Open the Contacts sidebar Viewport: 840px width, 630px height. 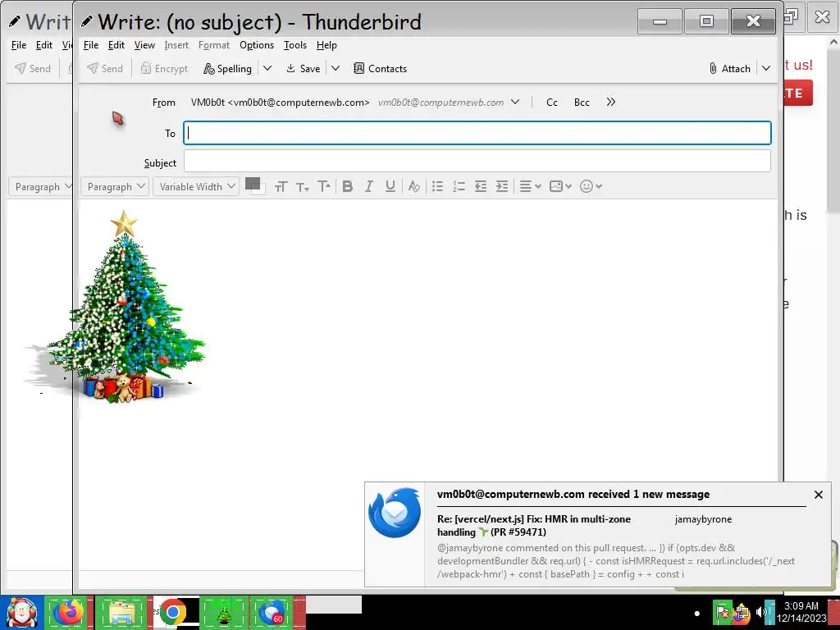pos(381,69)
